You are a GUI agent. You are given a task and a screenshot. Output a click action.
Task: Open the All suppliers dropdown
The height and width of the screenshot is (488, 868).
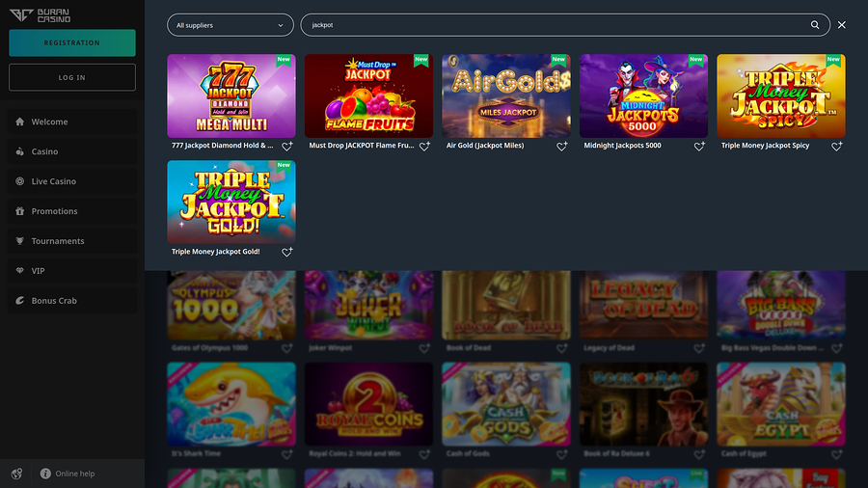[231, 25]
